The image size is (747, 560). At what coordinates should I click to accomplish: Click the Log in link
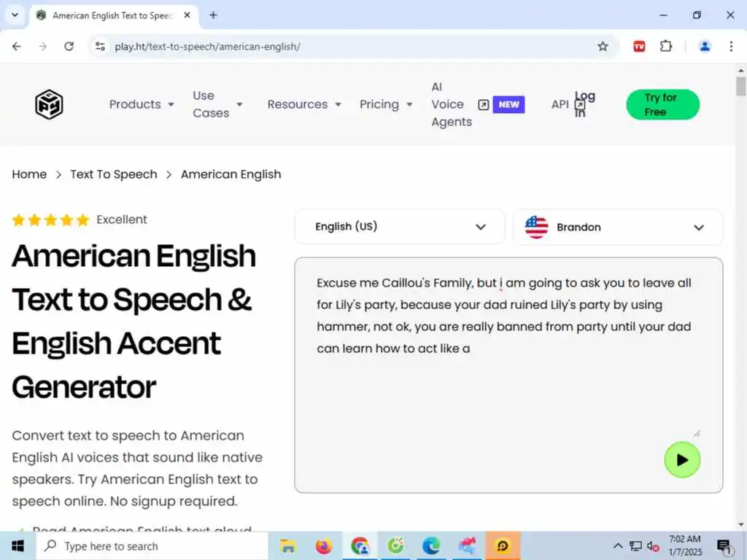tap(584, 104)
